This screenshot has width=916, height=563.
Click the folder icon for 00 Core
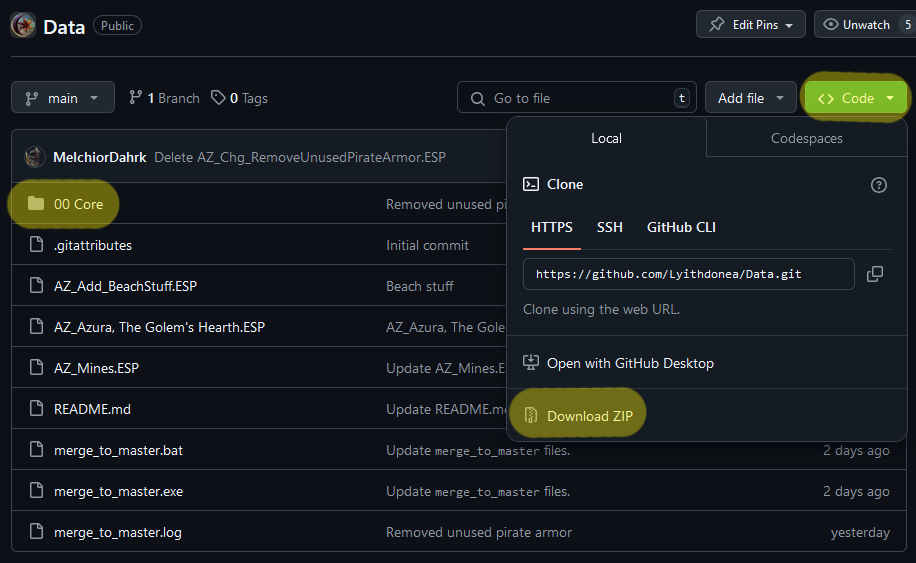[36, 203]
